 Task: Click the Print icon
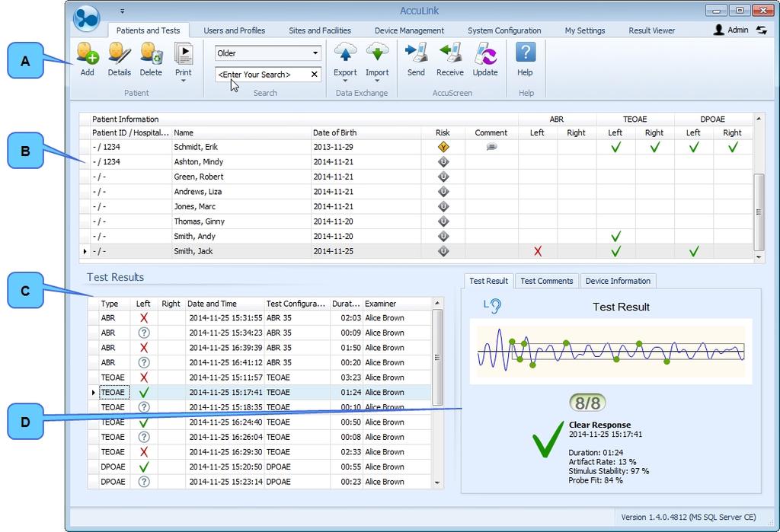tap(184, 54)
